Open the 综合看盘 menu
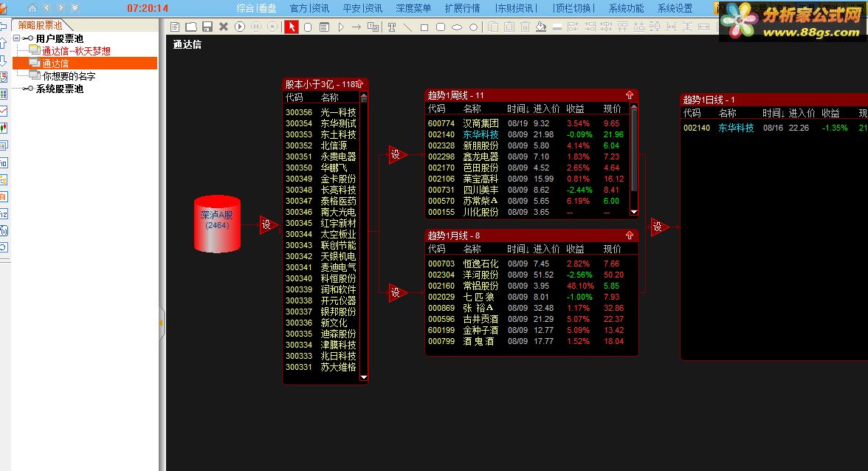Image resolution: width=868 pixels, height=471 pixels. 256,8
